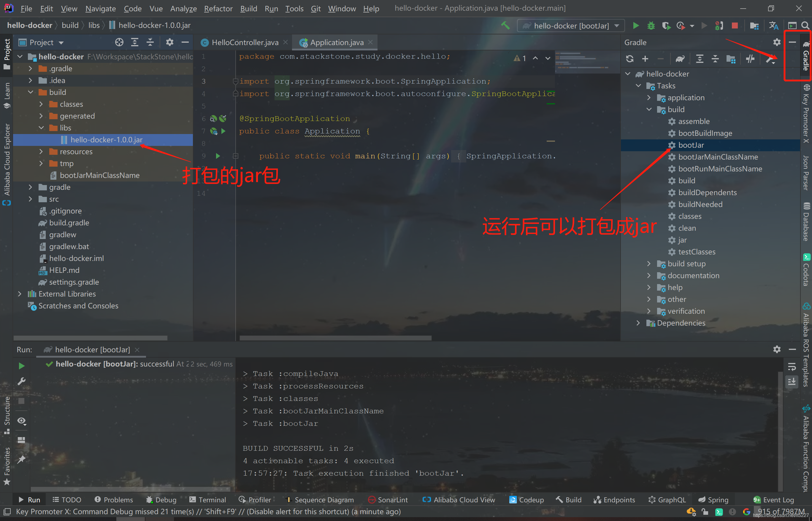Open Gradle panel settings gear
This screenshot has height=521, width=812.
point(776,42)
